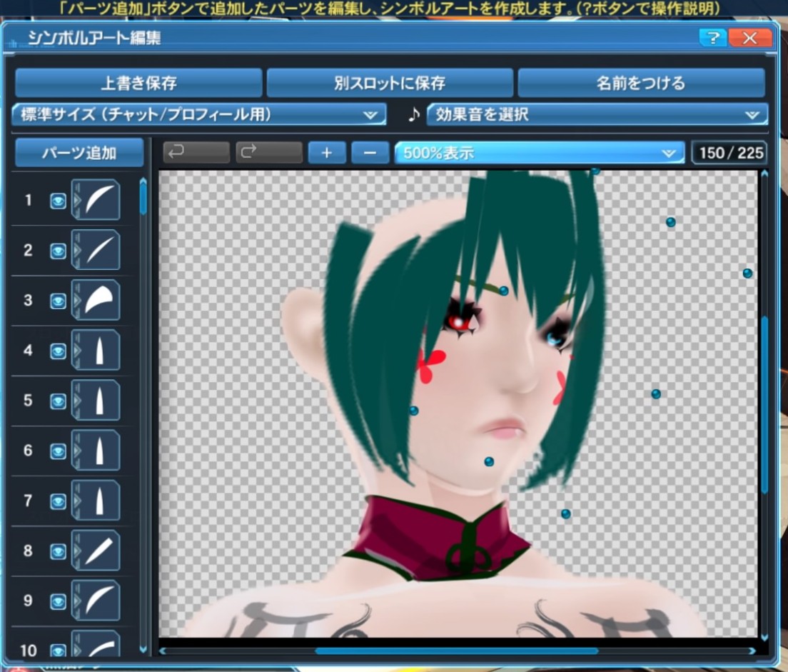The height and width of the screenshot is (672, 788).
Task: Select layer 1 curved stroke thumbnail
Action: pyautogui.click(x=96, y=200)
